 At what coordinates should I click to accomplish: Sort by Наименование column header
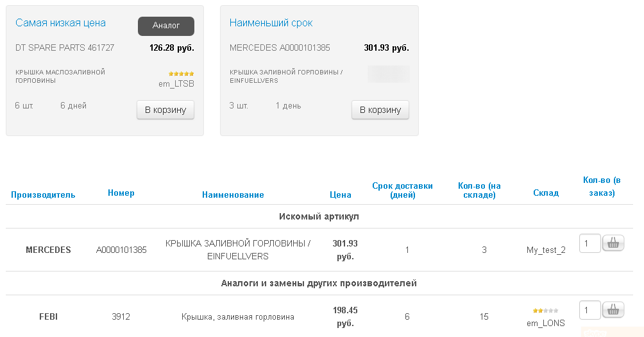pyautogui.click(x=233, y=194)
